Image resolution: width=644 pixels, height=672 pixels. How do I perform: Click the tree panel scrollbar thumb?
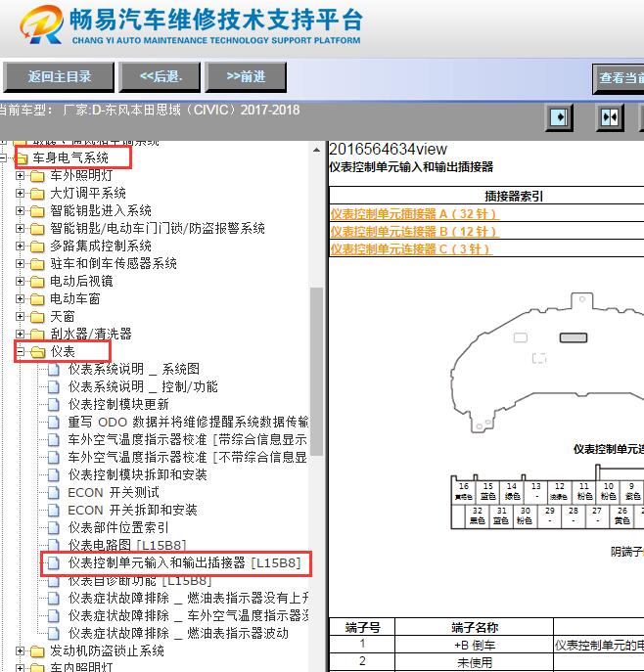[x=316, y=372]
